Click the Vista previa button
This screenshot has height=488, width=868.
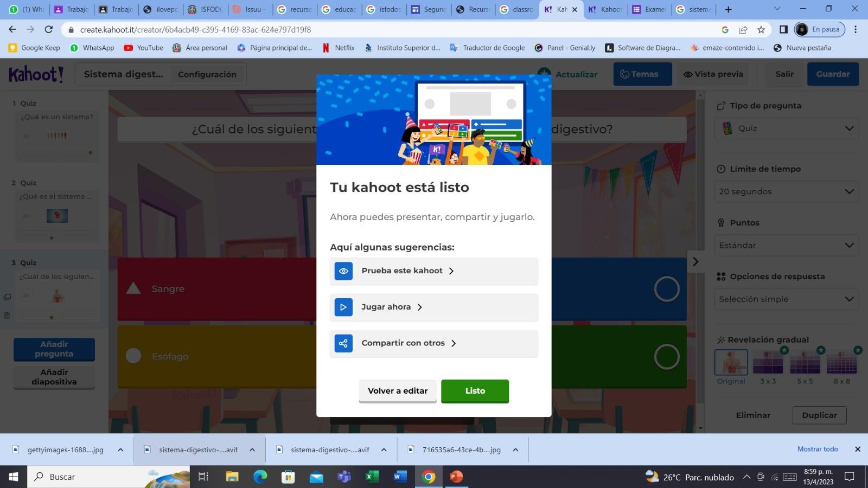click(x=713, y=74)
